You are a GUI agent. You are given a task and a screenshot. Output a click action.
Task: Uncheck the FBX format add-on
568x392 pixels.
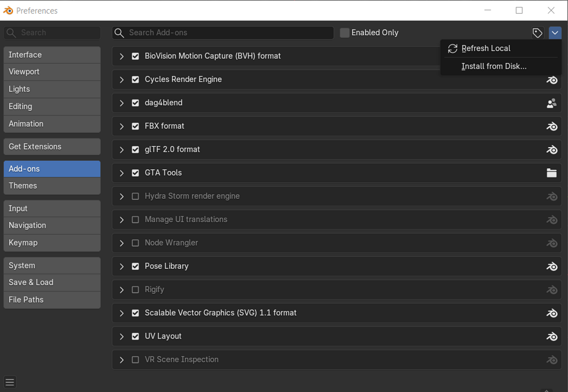tap(135, 127)
